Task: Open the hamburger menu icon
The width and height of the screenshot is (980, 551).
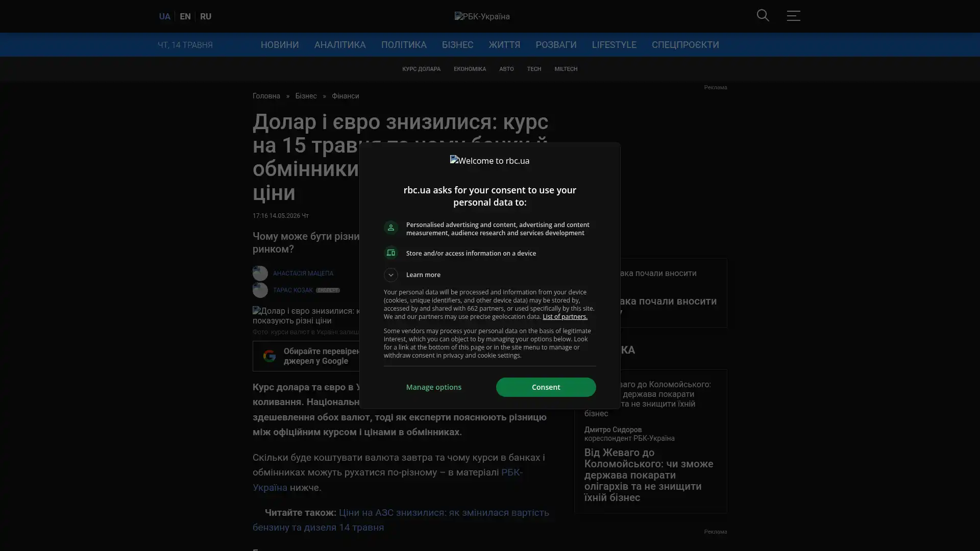Action: coord(793,15)
